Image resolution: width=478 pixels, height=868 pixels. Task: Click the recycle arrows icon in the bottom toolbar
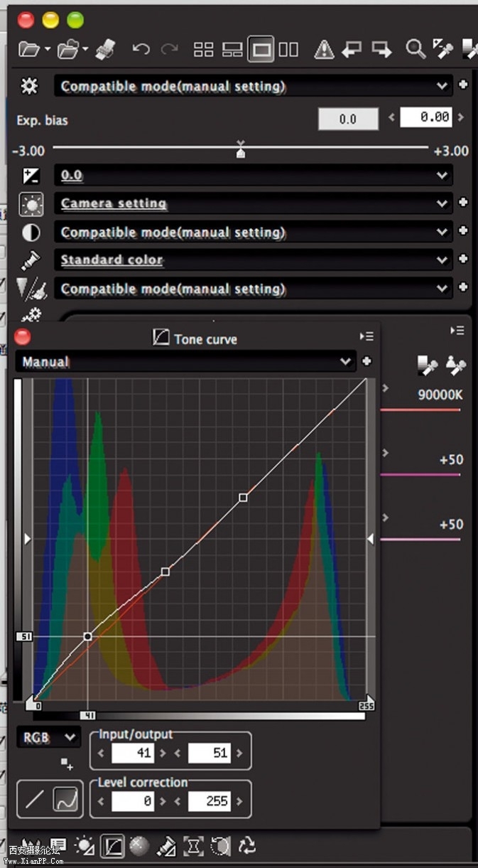coord(246,845)
